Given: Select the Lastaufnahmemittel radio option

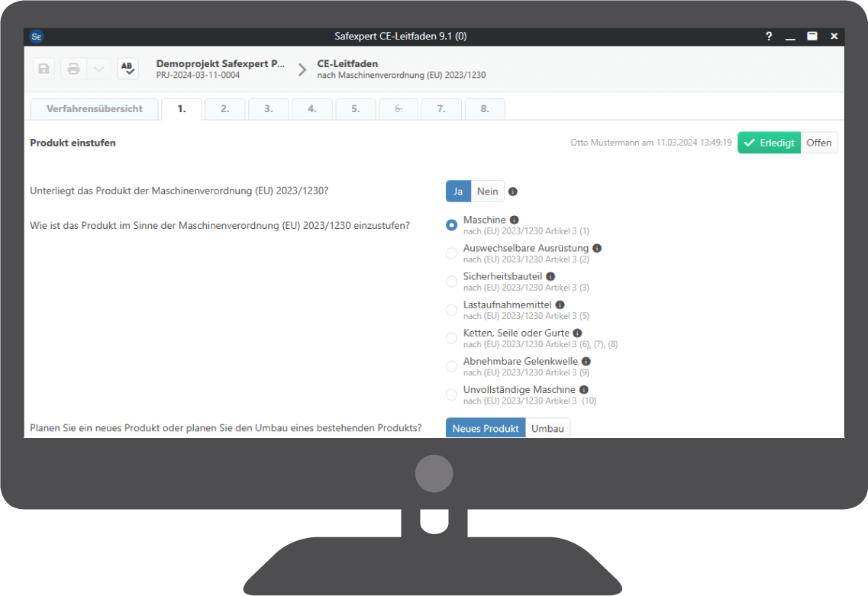Looking at the screenshot, I should tap(451, 310).
